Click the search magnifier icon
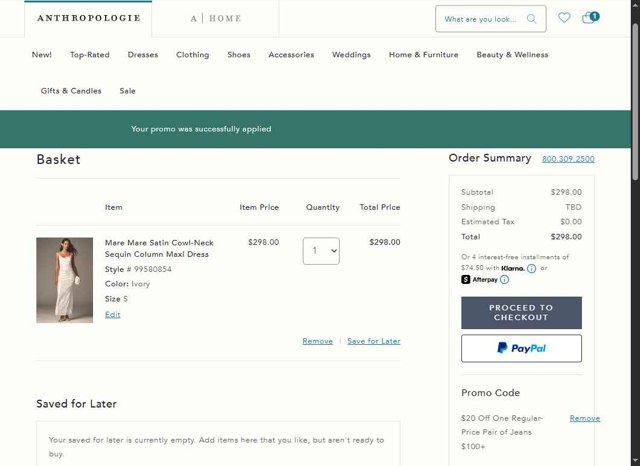 (x=531, y=19)
